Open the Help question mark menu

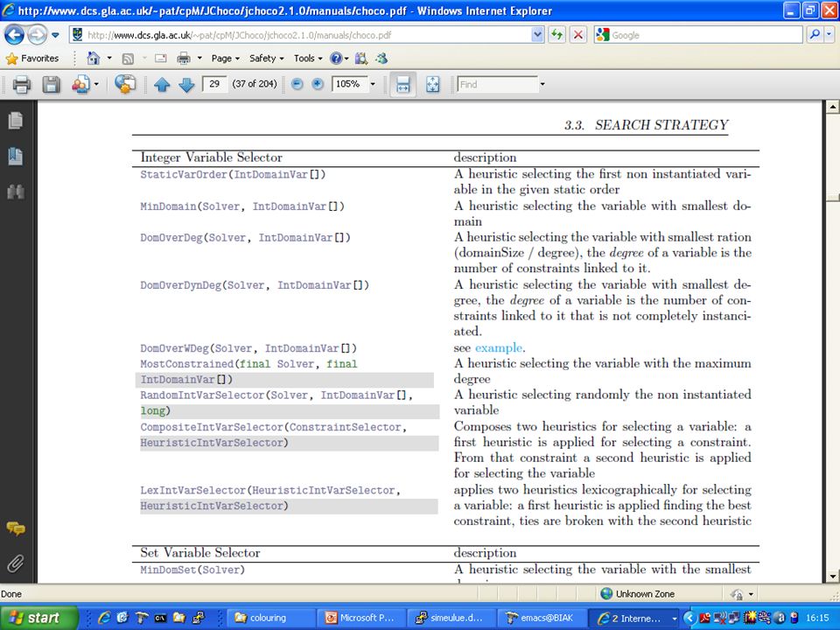(x=339, y=59)
